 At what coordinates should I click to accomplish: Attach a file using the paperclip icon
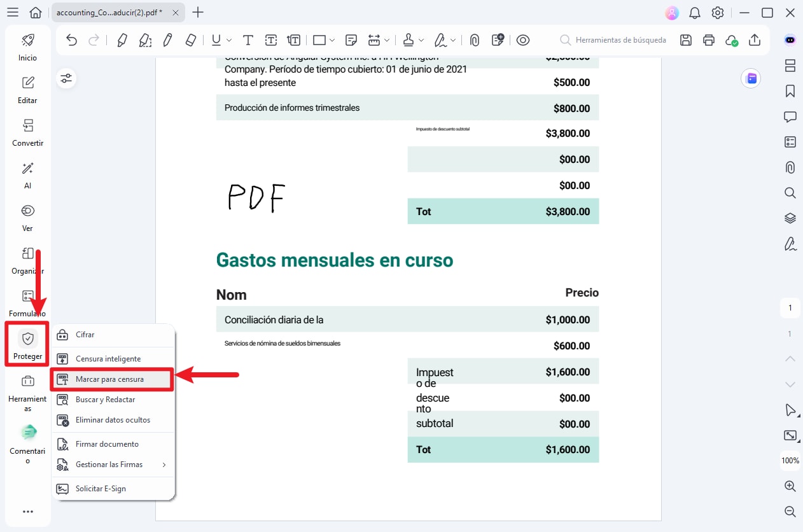click(474, 39)
